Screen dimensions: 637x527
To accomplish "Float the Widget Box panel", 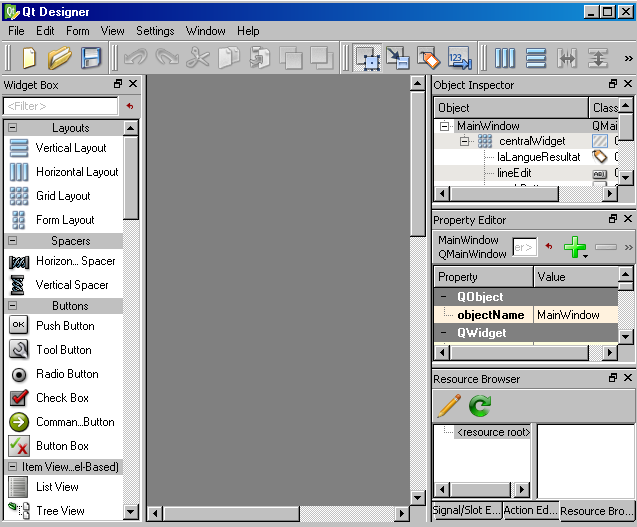I will click(x=118, y=84).
